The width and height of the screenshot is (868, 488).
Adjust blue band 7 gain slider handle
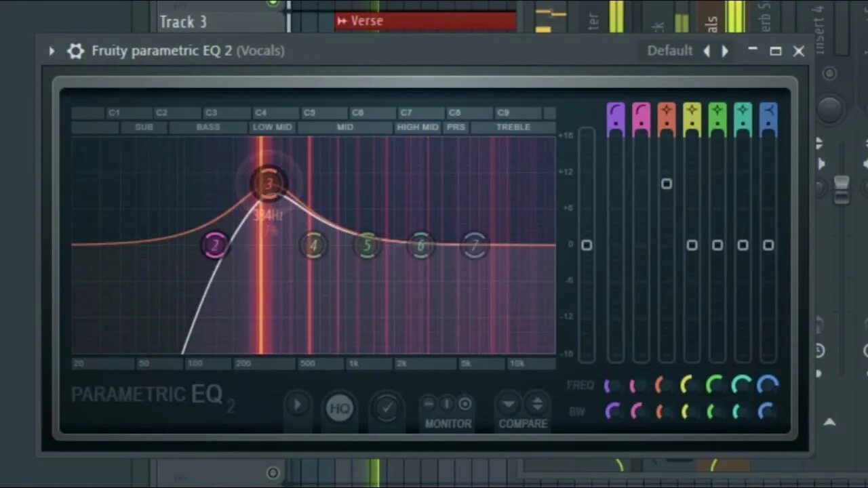768,245
